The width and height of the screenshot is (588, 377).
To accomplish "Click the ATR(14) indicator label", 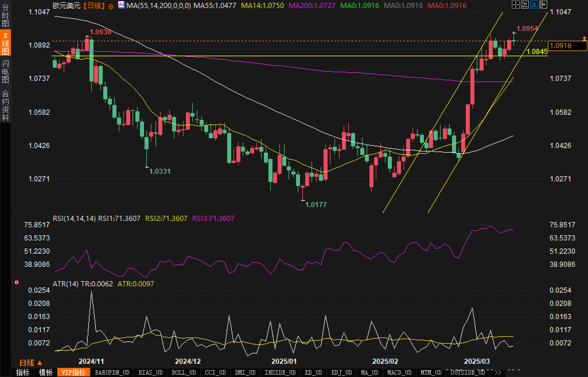I will pos(66,284).
